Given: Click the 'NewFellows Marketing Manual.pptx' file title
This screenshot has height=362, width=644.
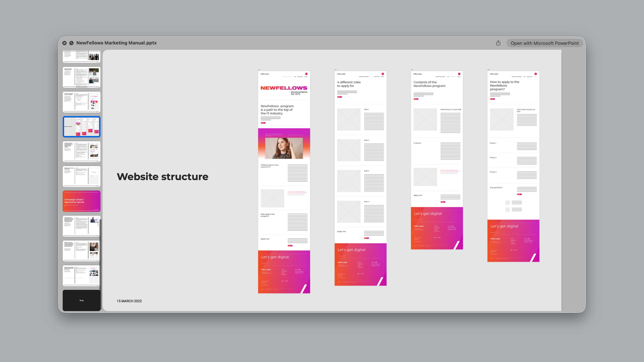Looking at the screenshot, I should [x=117, y=43].
